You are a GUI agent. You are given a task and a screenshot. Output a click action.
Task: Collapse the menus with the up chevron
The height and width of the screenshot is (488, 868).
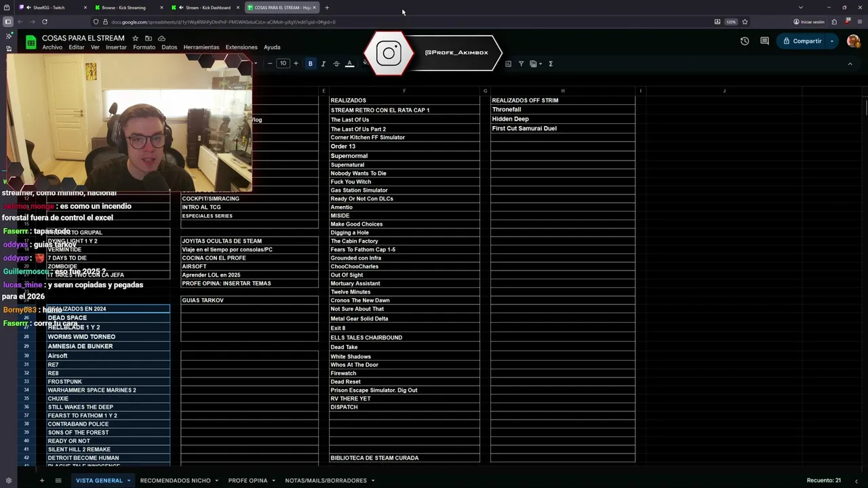[850, 64]
